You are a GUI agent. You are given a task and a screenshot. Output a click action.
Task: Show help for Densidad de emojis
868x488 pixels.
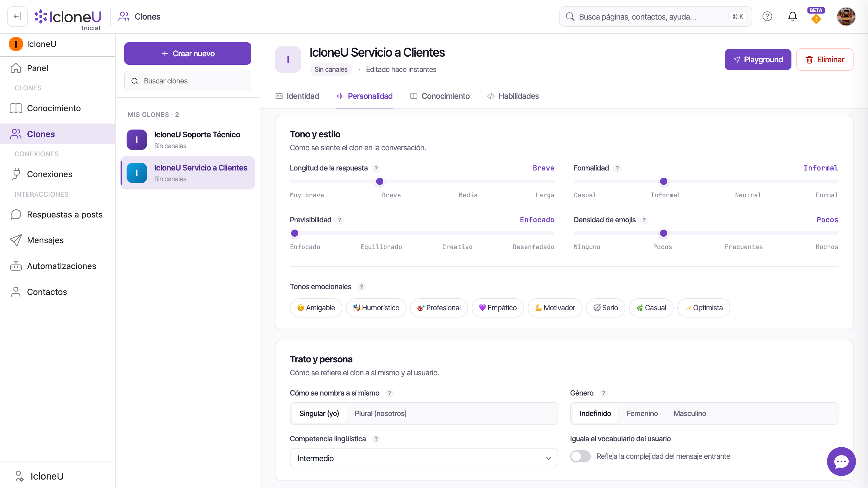(644, 220)
